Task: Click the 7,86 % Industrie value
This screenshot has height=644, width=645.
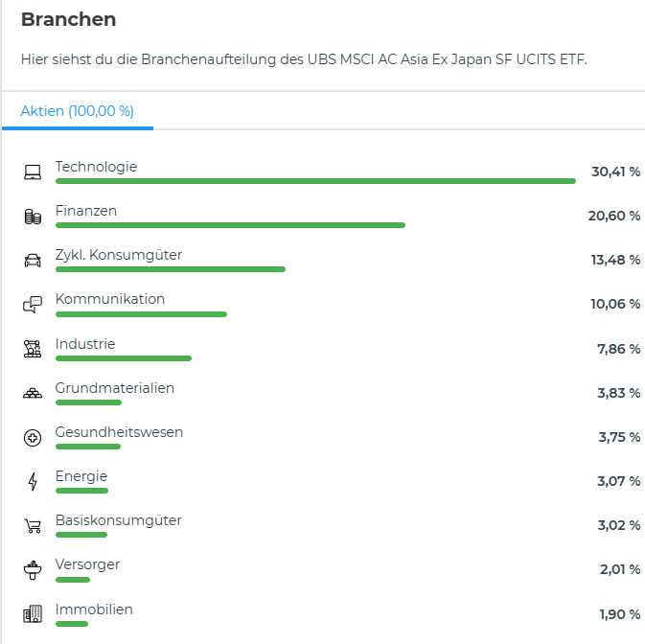Action: 618,349
